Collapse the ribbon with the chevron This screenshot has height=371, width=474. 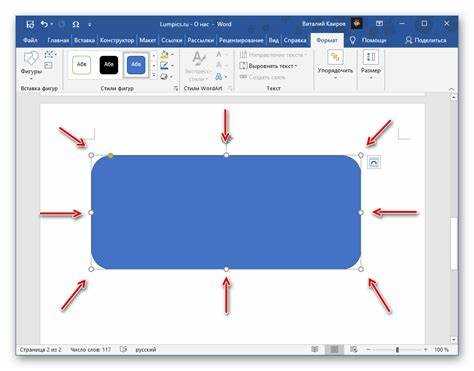[x=452, y=90]
